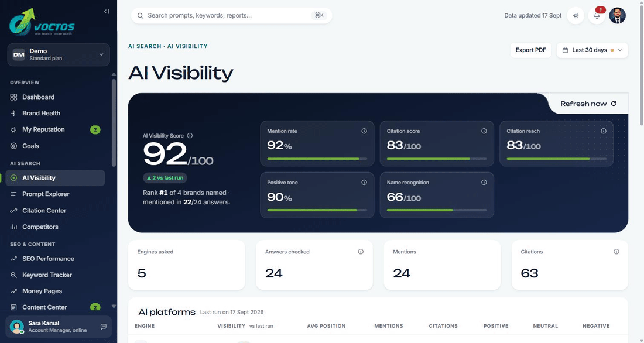Image resolution: width=644 pixels, height=343 pixels.
Task: Click the search magnifier icon
Action: click(140, 16)
